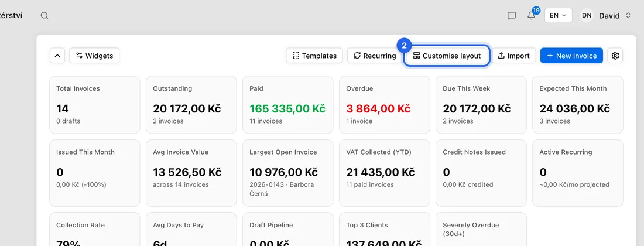
Task: Click '2026-0143 · Barbora Černá' text
Action: tap(282, 189)
